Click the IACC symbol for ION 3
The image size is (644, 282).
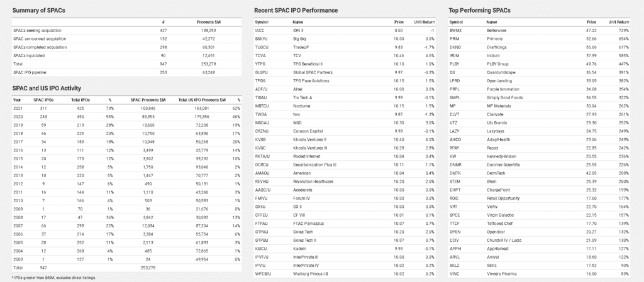click(258, 30)
